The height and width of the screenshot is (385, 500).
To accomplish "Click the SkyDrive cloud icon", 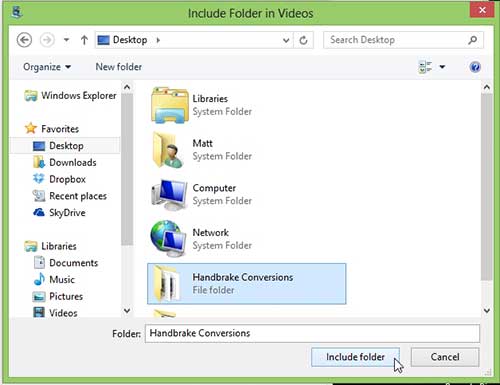I will [x=39, y=212].
